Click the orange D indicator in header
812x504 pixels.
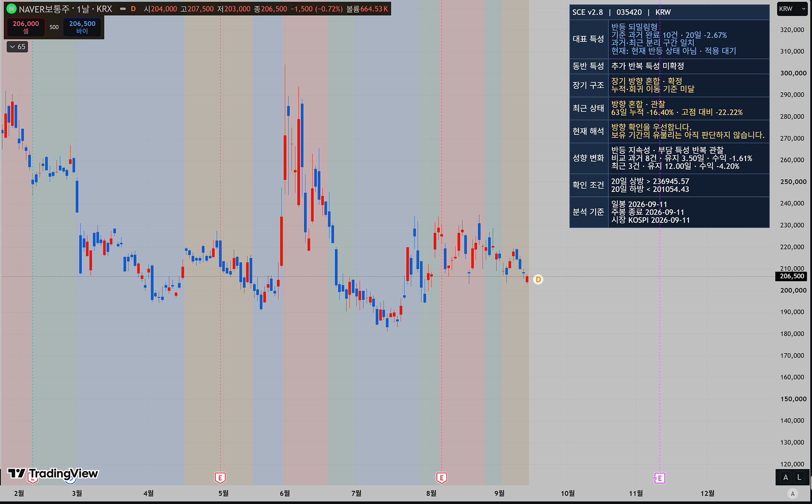point(133,8)
